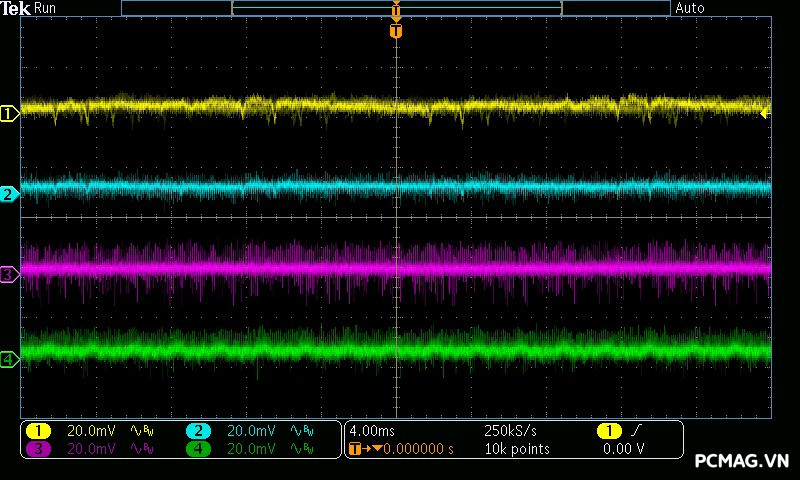Click the cyan channel 2 ground marker
The width and height of the screenshot is (800, 480).
[9, 194]
